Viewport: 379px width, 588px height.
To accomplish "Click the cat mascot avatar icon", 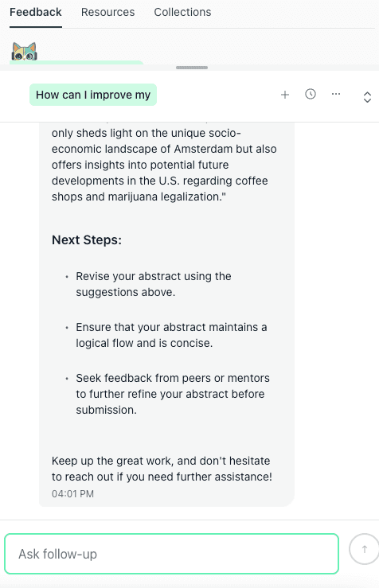I will [x=25, y=52].
